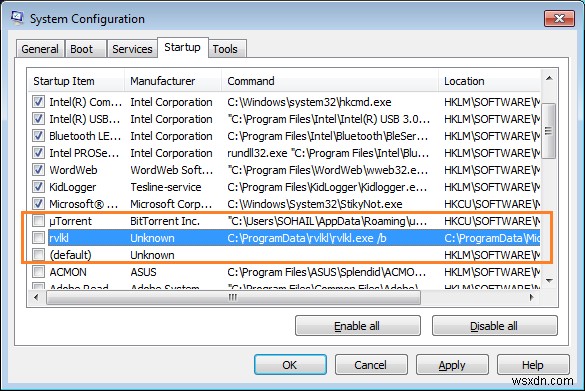Select the 'WordWeb Soft...' manufacturer cell
This screenshot has width=585, height=391.
coord(172,170)
